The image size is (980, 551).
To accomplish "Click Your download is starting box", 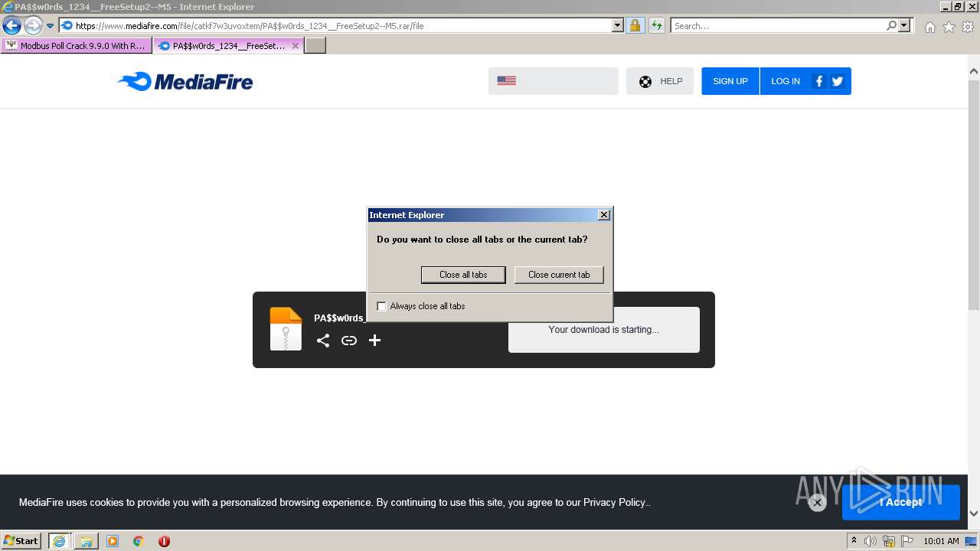I will click(x=604, y=330).
